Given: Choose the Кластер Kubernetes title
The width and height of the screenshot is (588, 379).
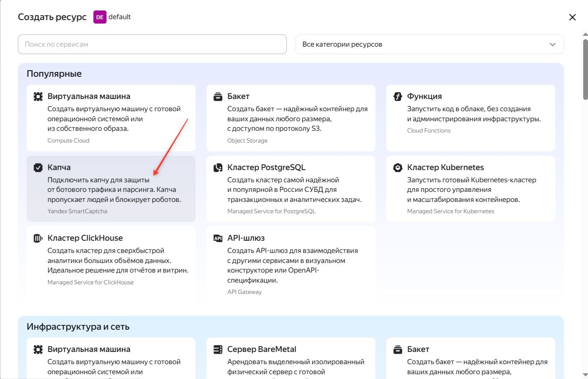Looking at the screenshot, I should pos(446,167).
